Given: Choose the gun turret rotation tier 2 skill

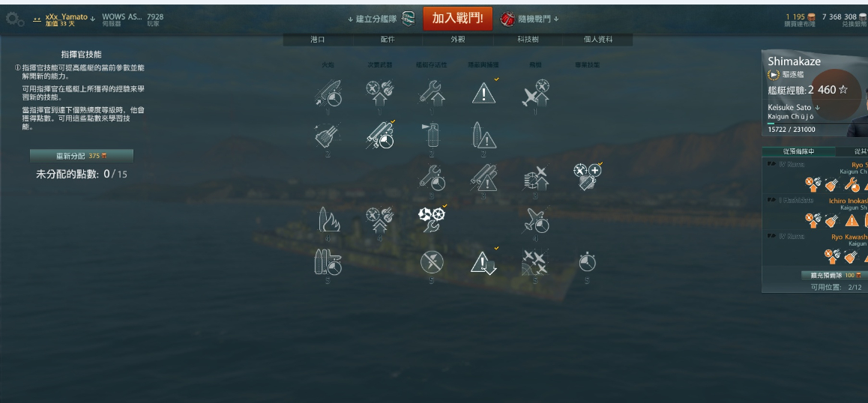Looking at the screenshot, I should [328, 136].
